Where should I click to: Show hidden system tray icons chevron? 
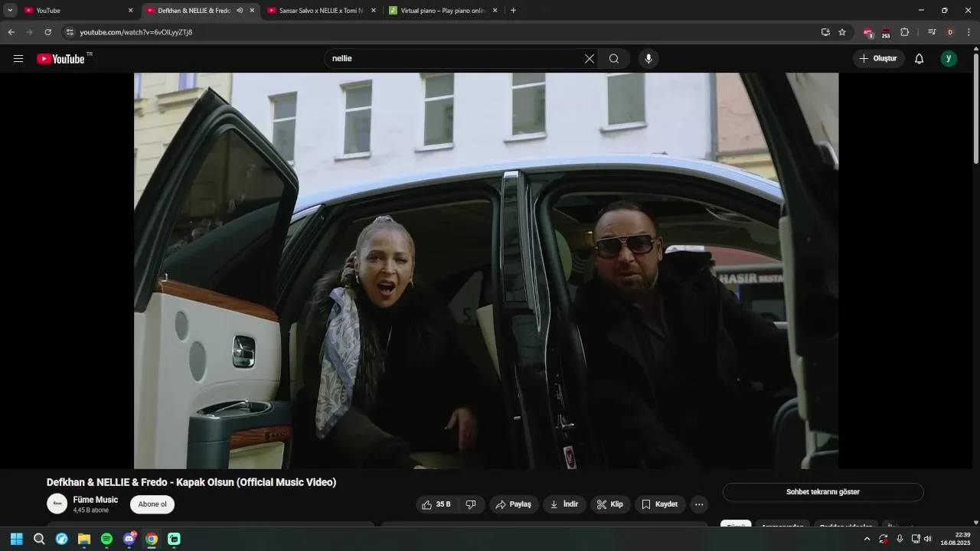point(867,539)
